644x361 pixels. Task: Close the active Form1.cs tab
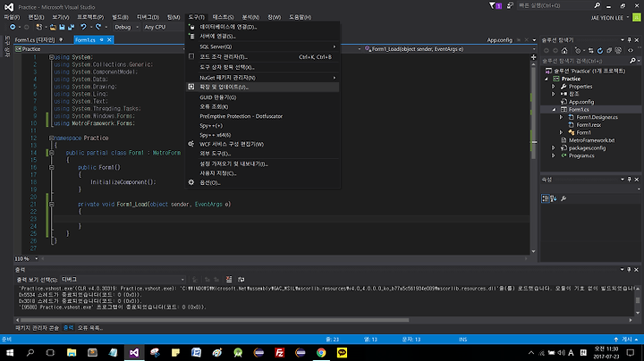point(109,40)
